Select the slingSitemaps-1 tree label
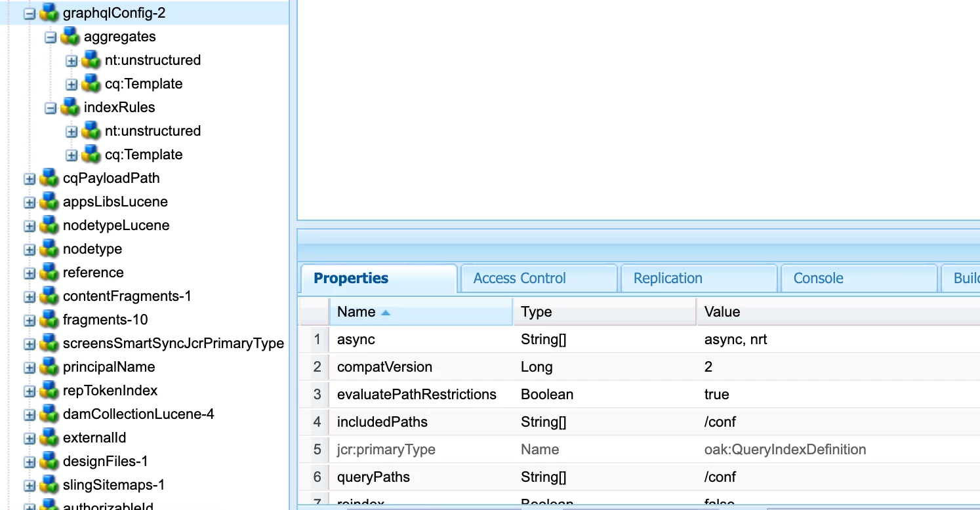This screenshot has height=510, width=980. [x=113, y=485]
